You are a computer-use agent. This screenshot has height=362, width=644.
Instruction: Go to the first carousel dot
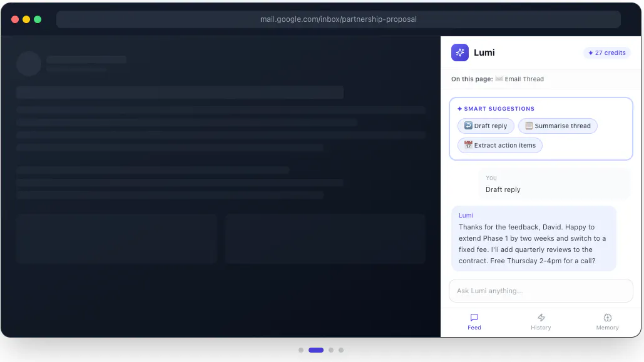tap(300, 350)
